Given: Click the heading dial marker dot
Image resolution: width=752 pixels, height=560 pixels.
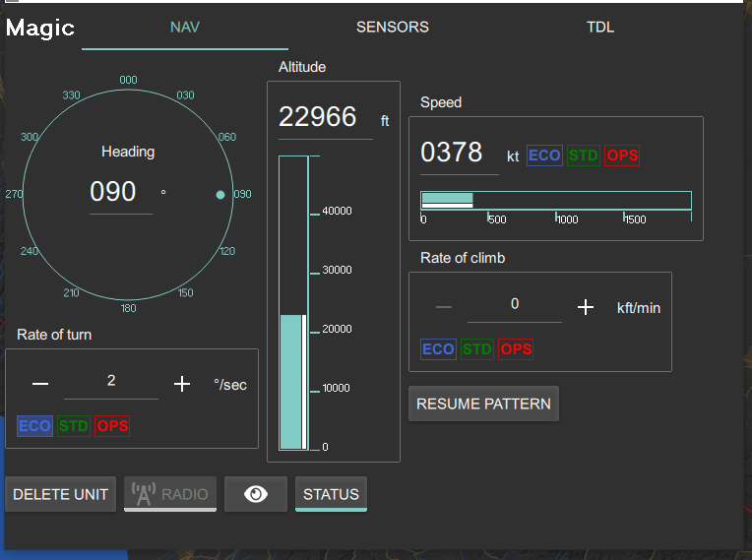Looking at the screenshot, I should coord(220,195).
